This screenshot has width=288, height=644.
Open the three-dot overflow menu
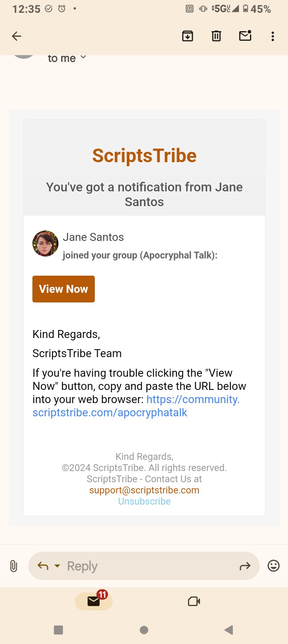[273, 36]
